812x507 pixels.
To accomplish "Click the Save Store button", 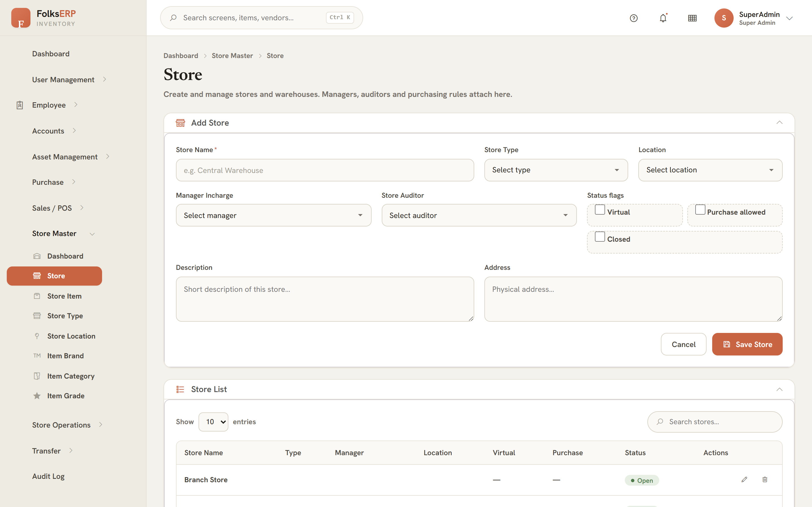I will (x=747, y=344).
